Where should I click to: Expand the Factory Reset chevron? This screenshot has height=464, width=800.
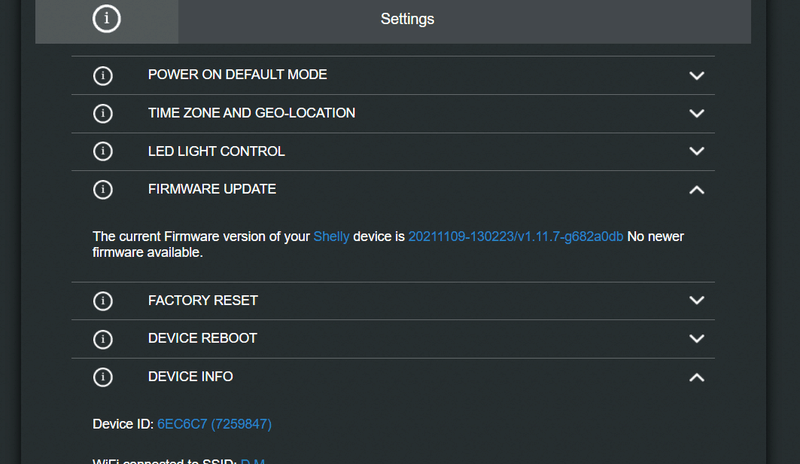click(x=696, y=300)
